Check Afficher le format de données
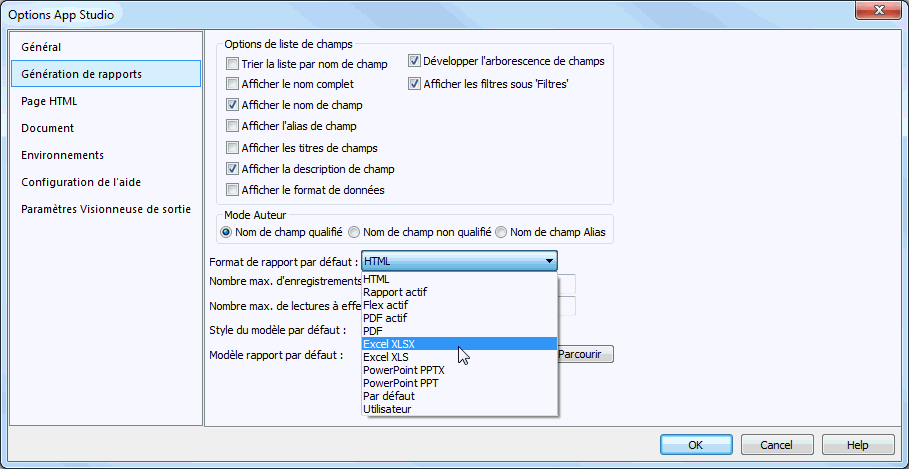This screenshot has width=909, height=469. pyautogui.click(x=232, y=190)
